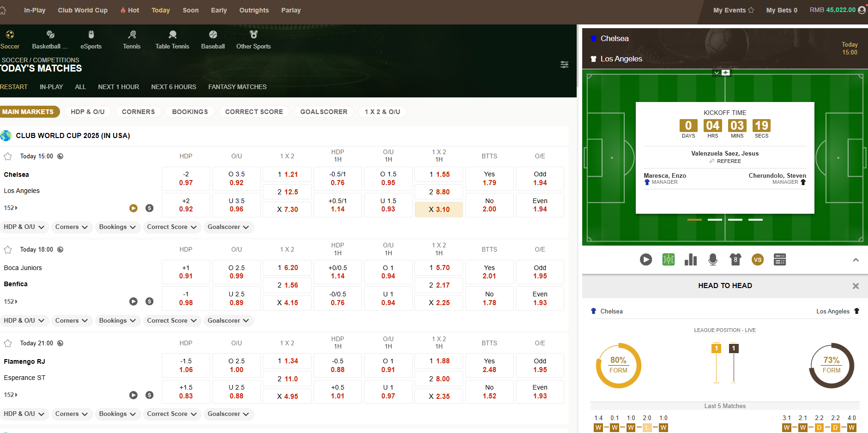
Task: Select the CORRECT SCORE market button
Action: tap(254, 112)
